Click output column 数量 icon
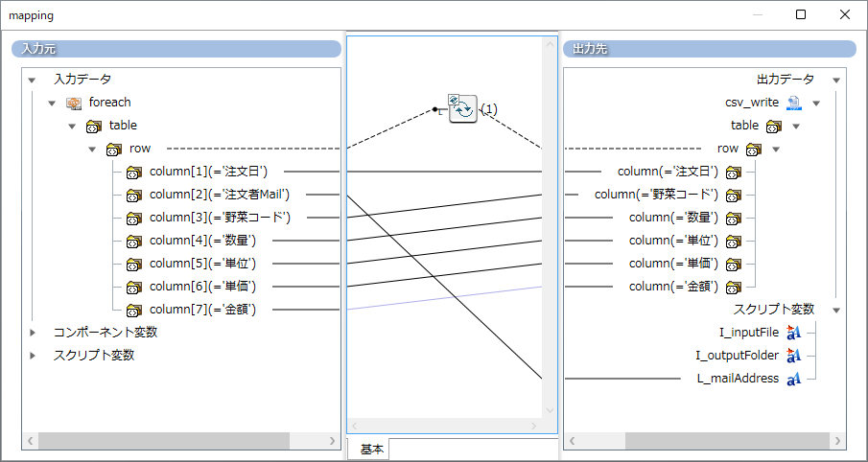This screenshot has height=462, width=868. coord(734,218)
